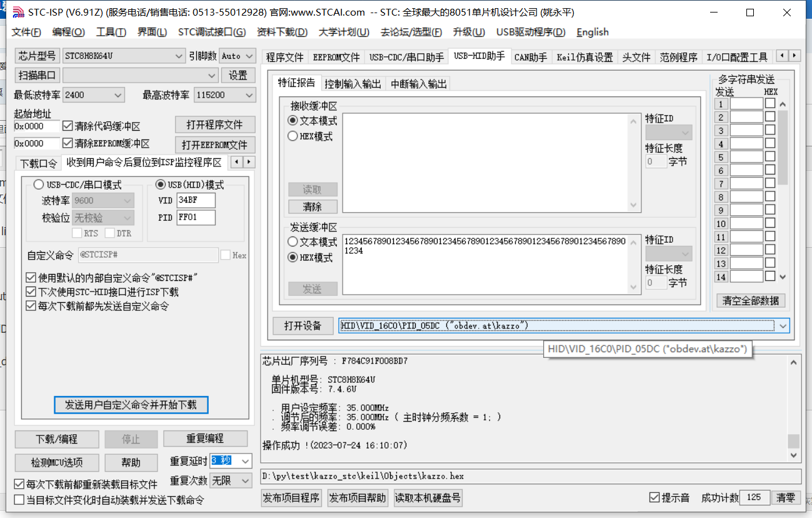Open the 文件(F) menu
This screenshot has height=518, width=812.
[26, 32]
